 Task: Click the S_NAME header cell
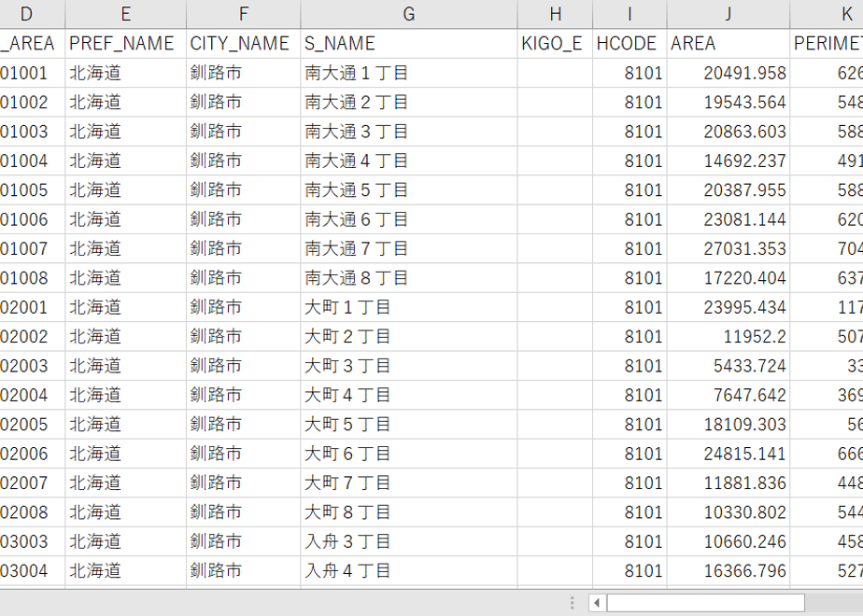[408, 44]
